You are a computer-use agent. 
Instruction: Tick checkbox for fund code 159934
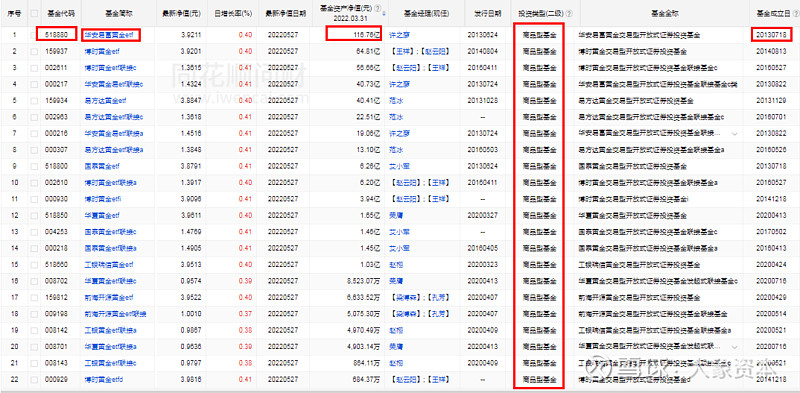pyautogui.click(x=34, y=101)
